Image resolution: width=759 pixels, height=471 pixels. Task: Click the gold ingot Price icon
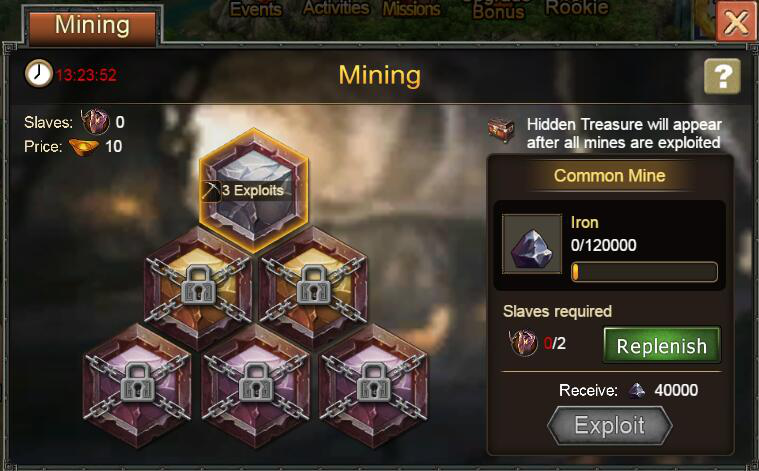(84, 146)
